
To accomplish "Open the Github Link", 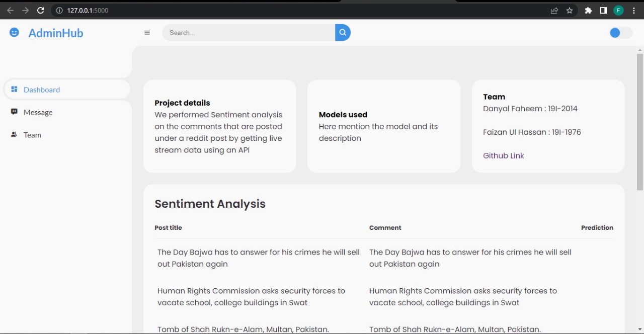I will tap(503, 155).
